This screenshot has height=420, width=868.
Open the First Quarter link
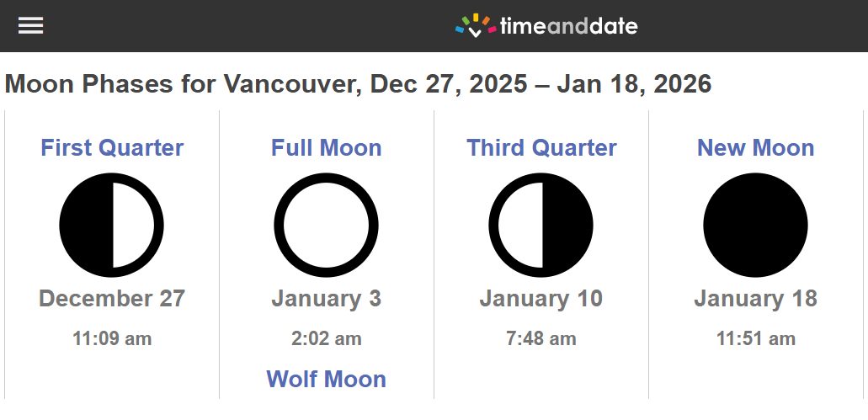point(112,148)
